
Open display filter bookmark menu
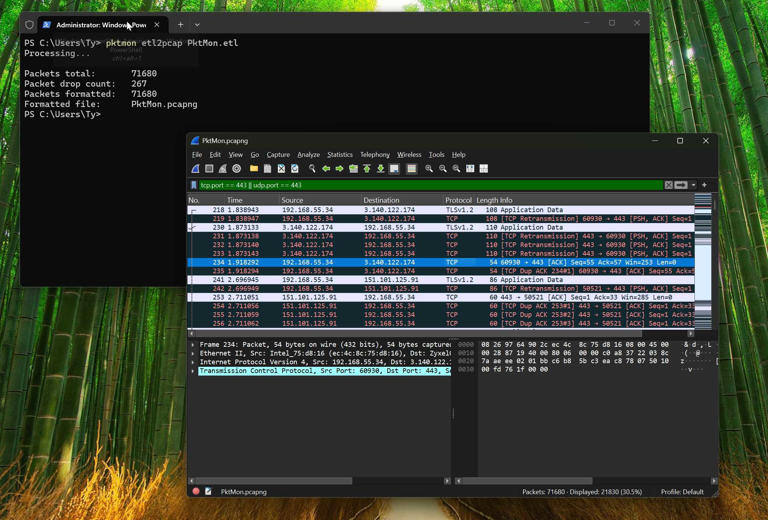pyautogui.click(x=193, y=185)
